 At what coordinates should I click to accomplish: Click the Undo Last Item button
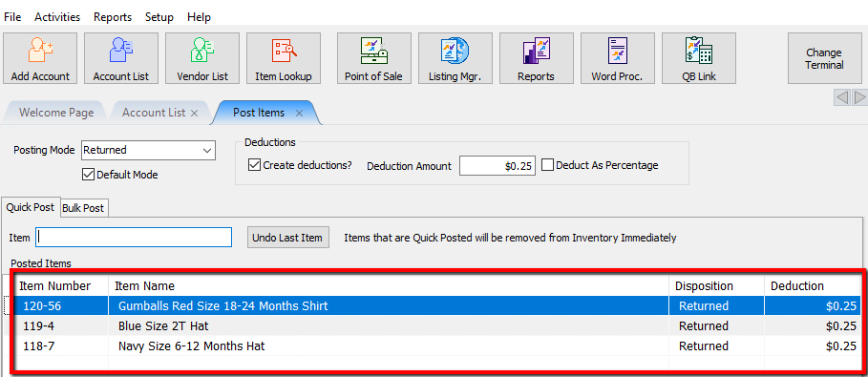[287, 238]
